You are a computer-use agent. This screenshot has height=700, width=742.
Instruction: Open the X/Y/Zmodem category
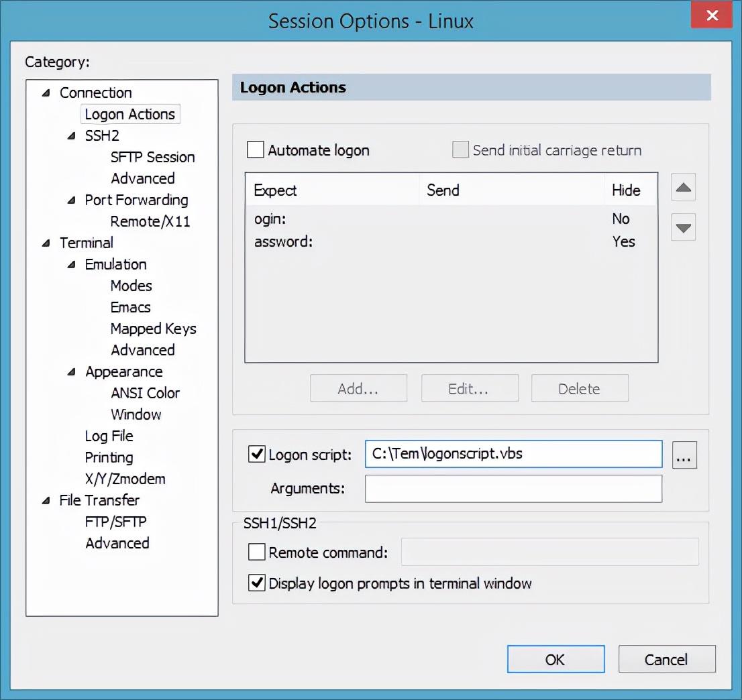[x=125, y=479]
